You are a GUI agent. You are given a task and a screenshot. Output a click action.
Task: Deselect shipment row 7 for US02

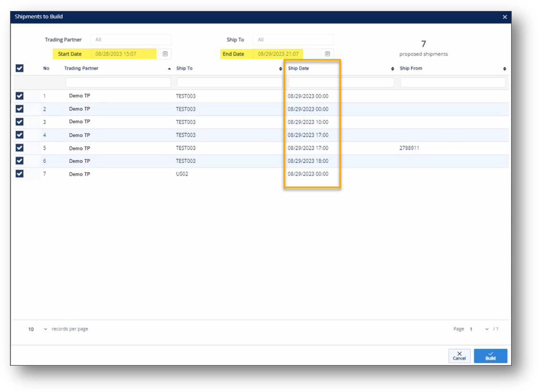(20, 174)
